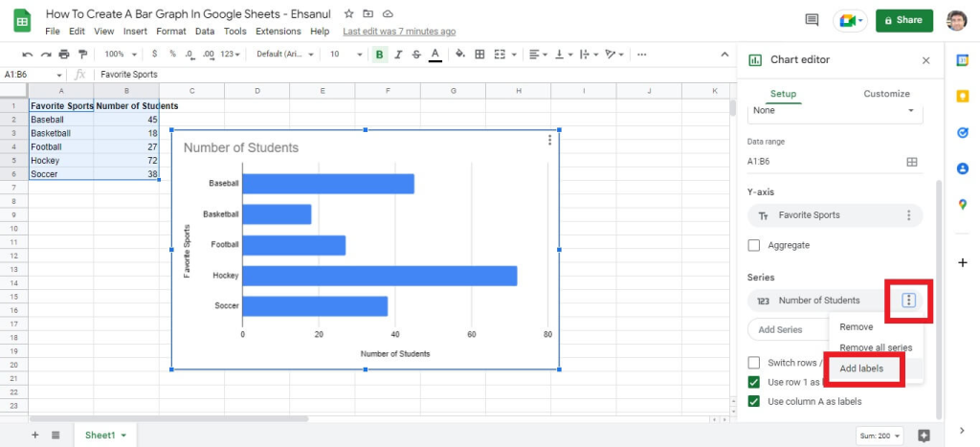Click the Add Series field
980x447 pixels.
point(789,329)
